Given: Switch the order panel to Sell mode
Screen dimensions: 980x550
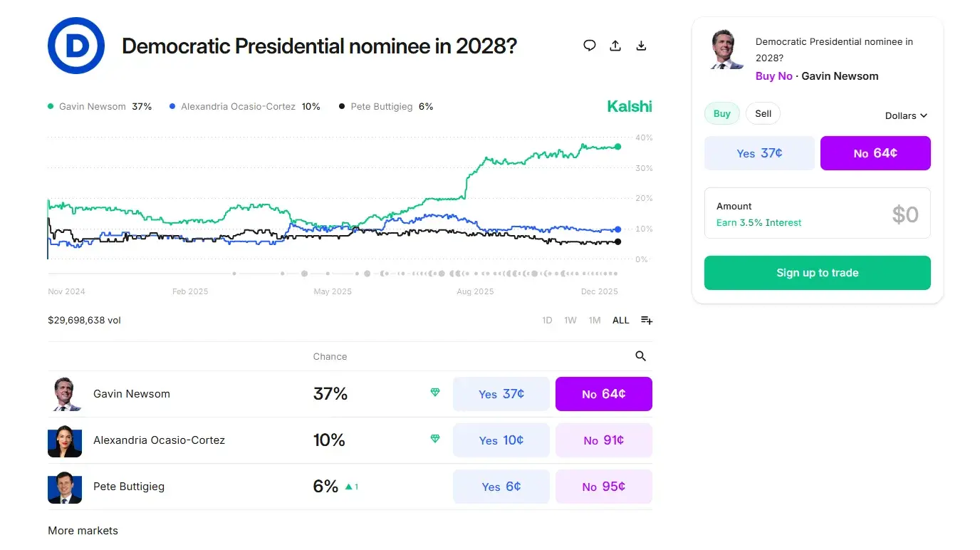Looking at the screenshot, I should coord(763,113).
